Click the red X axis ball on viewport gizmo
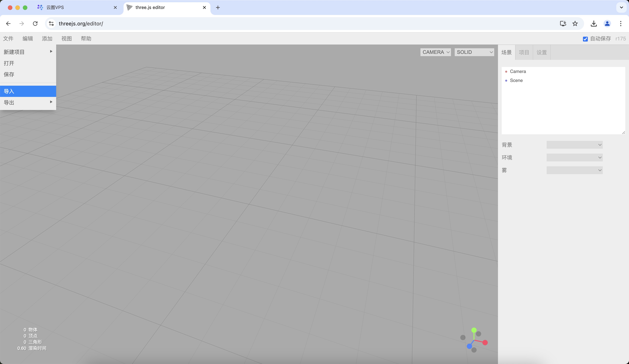Screen dimensions: 629x364 [x=485, y=342]
